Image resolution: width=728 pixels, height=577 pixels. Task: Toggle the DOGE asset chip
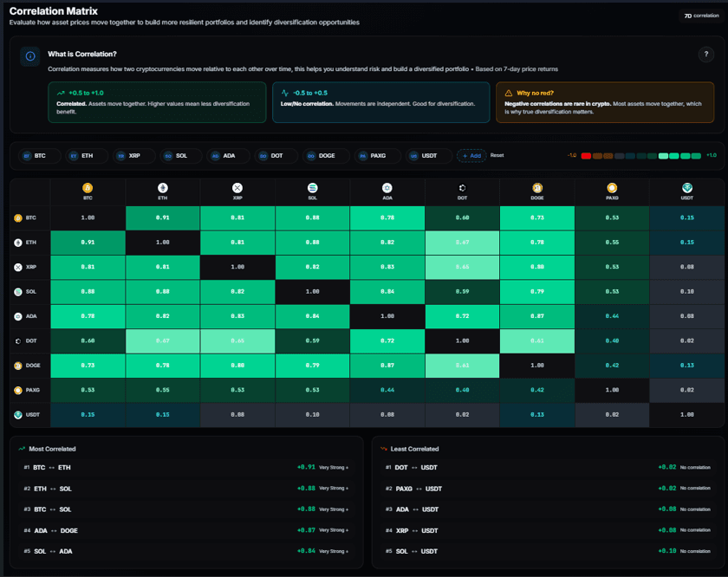[x=327, y=155]
